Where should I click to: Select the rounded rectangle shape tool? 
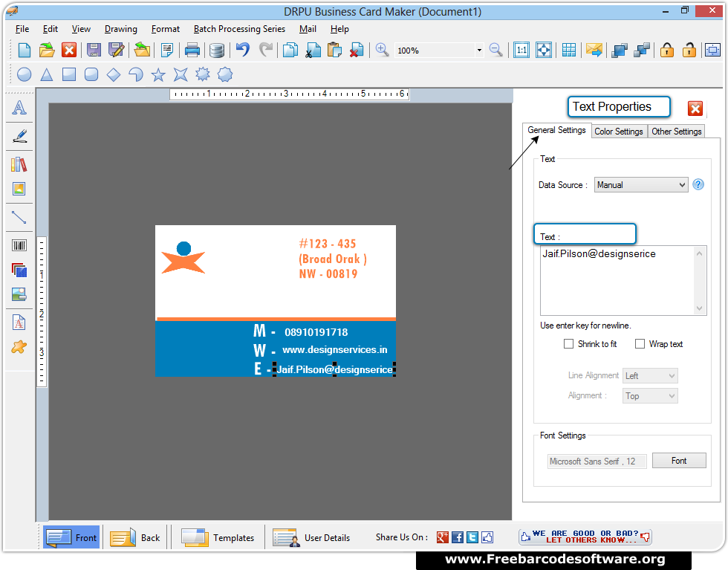pos(91,74)
